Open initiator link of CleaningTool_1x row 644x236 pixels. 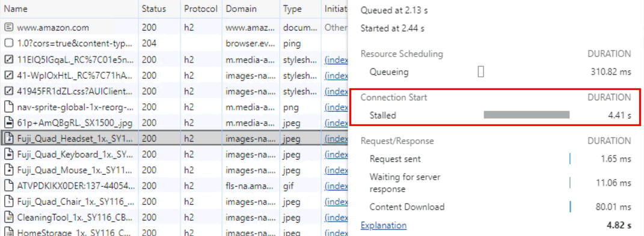(336, 217)
